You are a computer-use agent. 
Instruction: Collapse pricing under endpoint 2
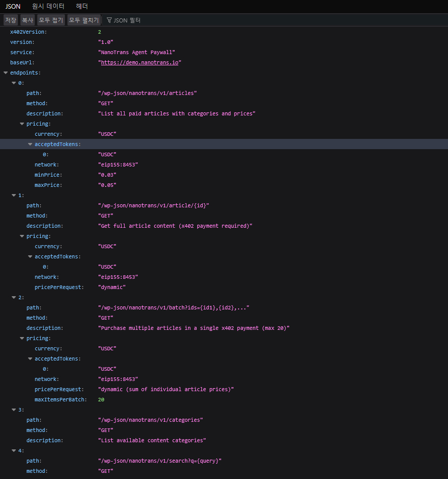pyautogui.click(x=22, y=338)
